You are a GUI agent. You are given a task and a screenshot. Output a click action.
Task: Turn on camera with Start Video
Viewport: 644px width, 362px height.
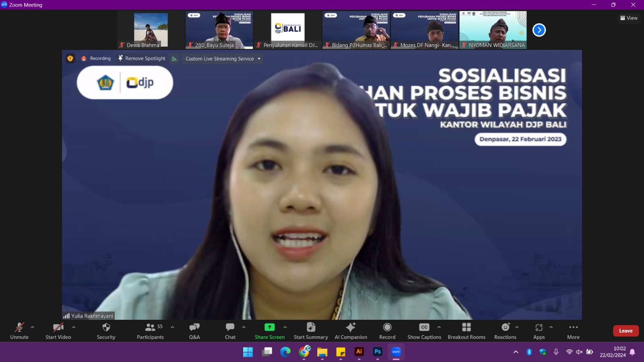(58, 331)
